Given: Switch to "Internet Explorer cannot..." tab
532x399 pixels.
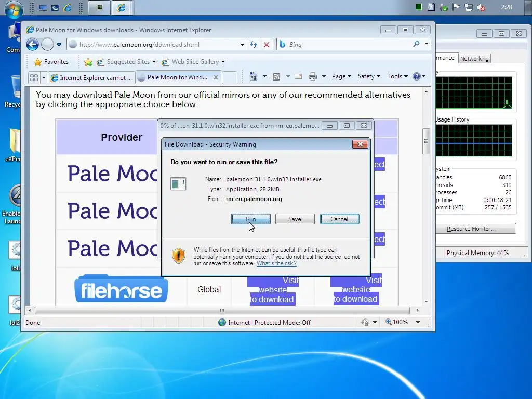Looking at the screenshot, I should pos(91,78).
